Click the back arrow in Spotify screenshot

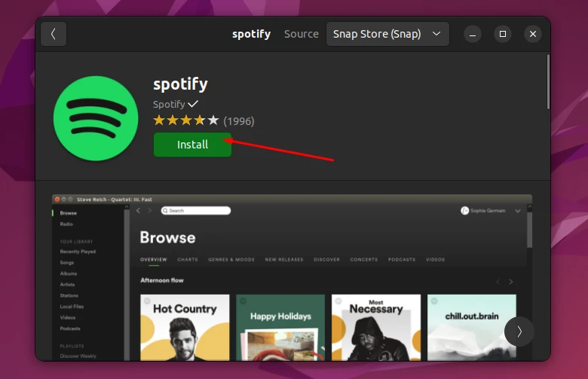coord(139,211)
